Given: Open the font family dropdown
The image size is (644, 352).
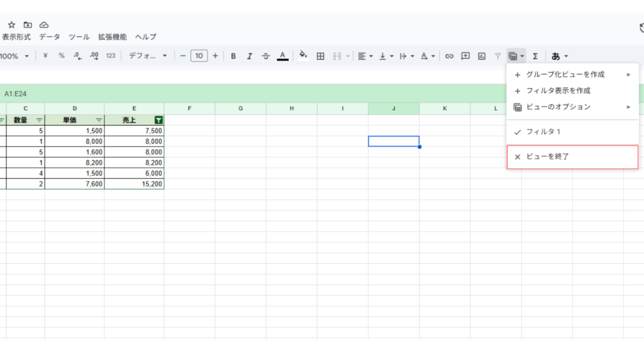Looking at the screenshot, I should [x=148, y=56].
